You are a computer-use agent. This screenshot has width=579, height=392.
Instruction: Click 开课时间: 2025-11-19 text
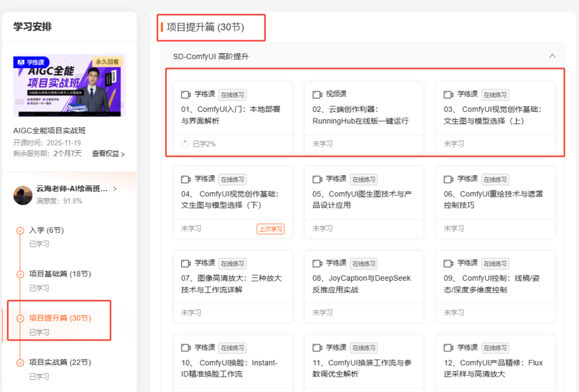[x=47, y=143]
